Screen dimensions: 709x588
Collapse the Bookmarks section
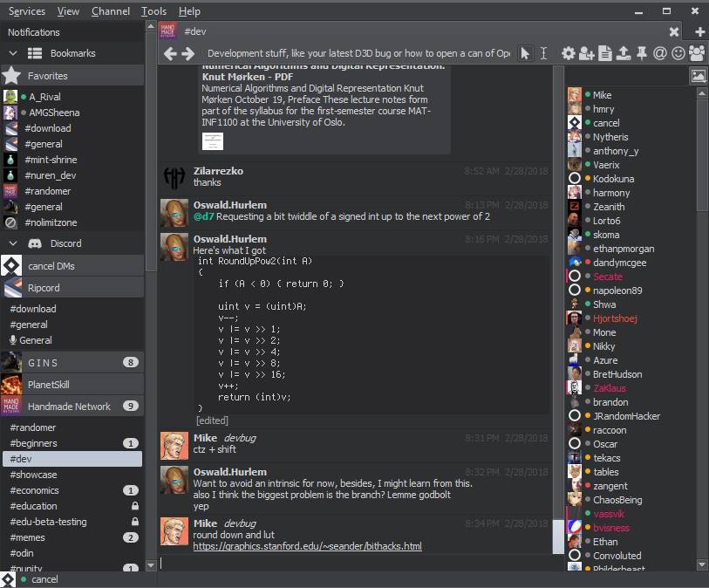[13, 53]
